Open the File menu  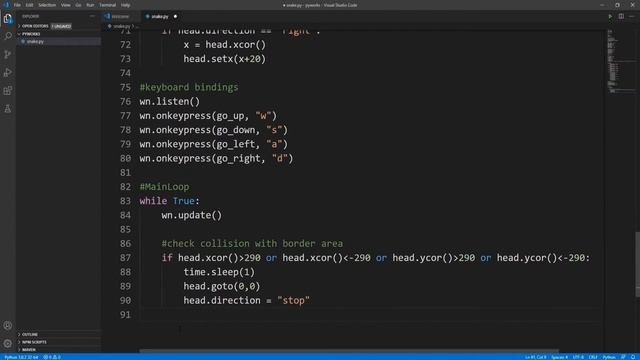pyautogui.click(x=17, y=5)
